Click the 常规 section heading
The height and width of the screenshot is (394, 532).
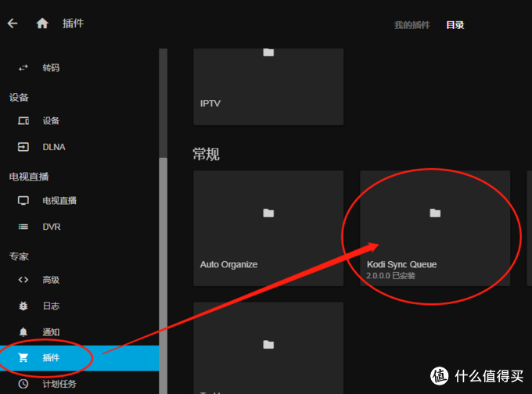(206, 154)
